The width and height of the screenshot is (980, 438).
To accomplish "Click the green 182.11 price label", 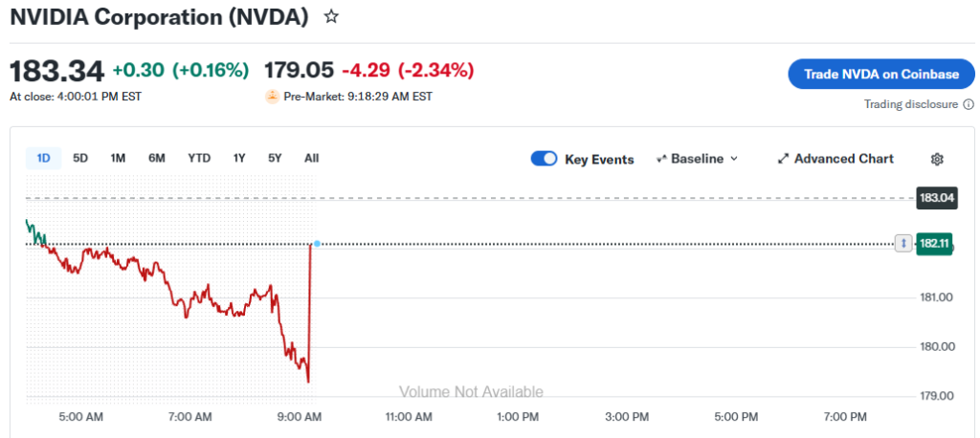I will pos(933,244).
